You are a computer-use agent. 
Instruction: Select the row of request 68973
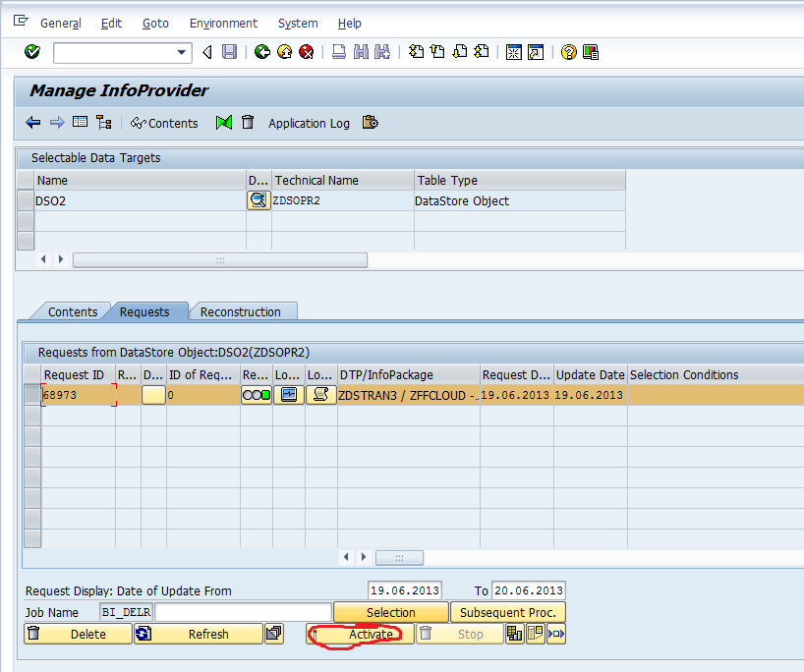(30, 394)
